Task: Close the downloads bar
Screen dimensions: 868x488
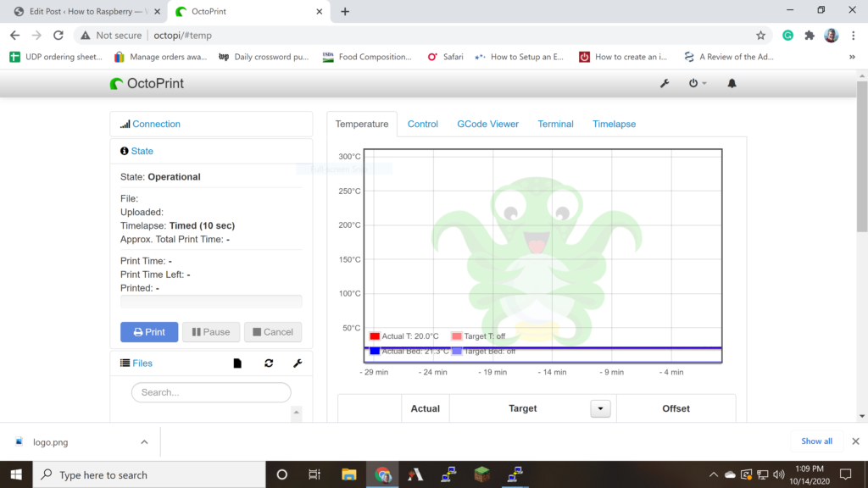Action: (x=855, y=441)
